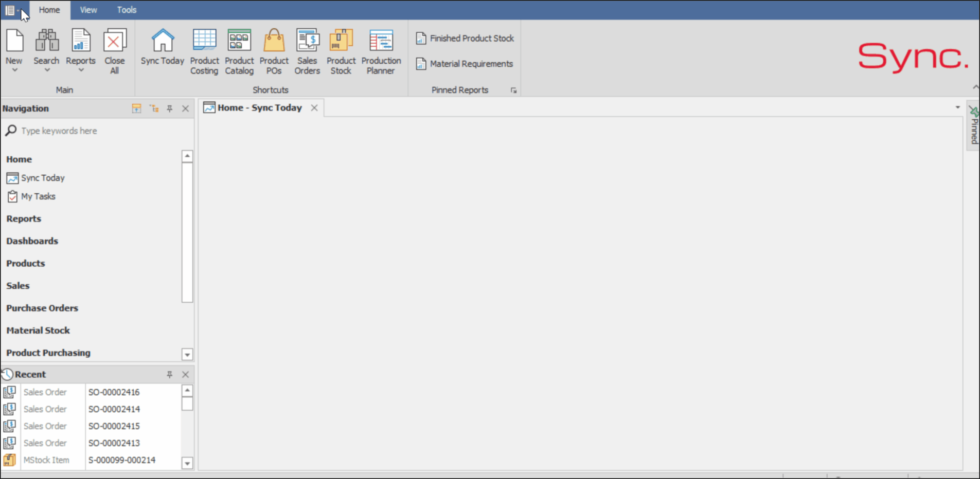Image resolution: width=980 pixels, height=479 pixels.
Task: Click the Recent clock icon
Action: coord(7,374)
